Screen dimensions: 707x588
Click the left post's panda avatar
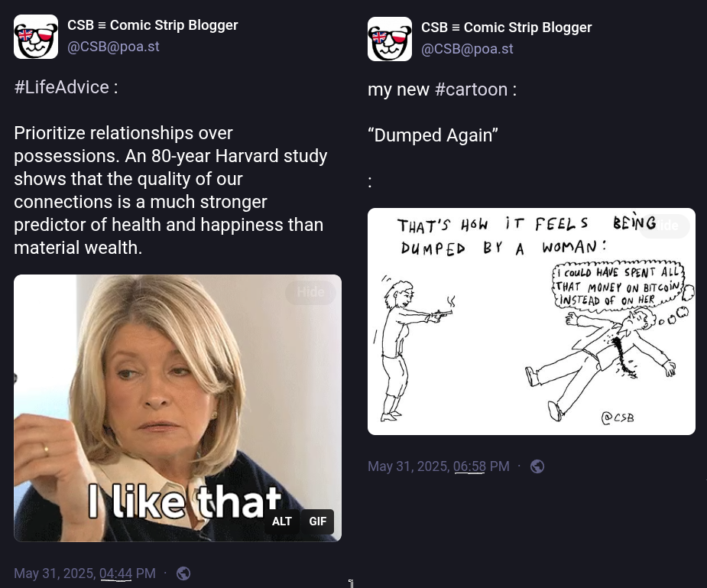(x=36, y=37)
